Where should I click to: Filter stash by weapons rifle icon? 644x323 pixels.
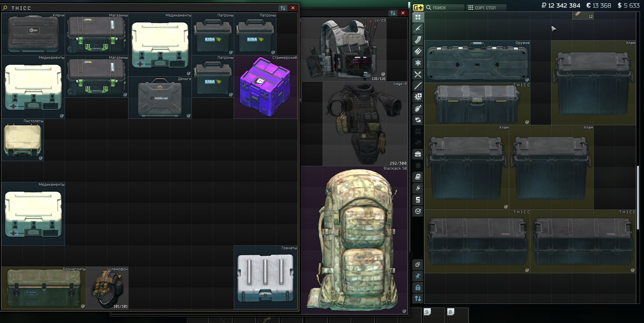pyautogui.click(x=418, y=29)
